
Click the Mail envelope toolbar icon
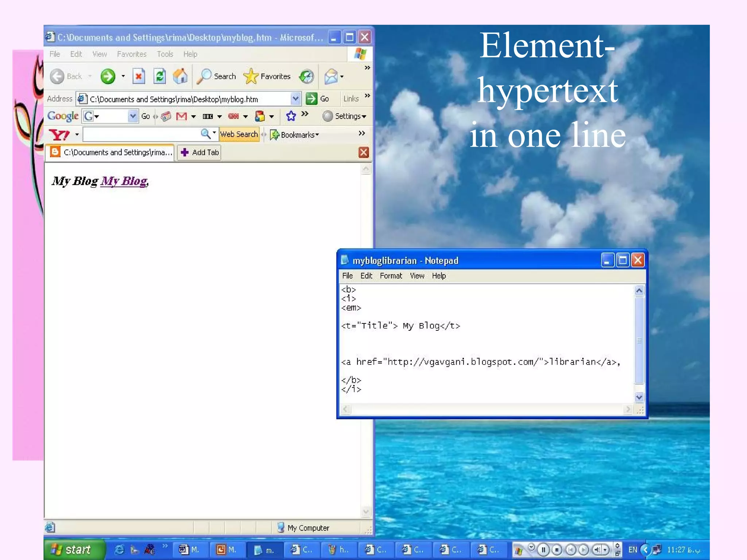(x=331, y=76)
